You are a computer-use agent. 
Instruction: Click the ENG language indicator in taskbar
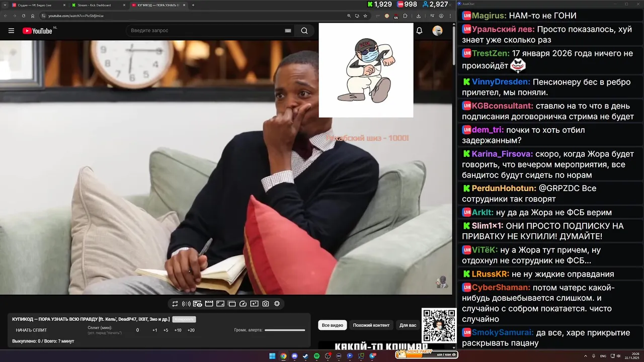tap(603, 356)
